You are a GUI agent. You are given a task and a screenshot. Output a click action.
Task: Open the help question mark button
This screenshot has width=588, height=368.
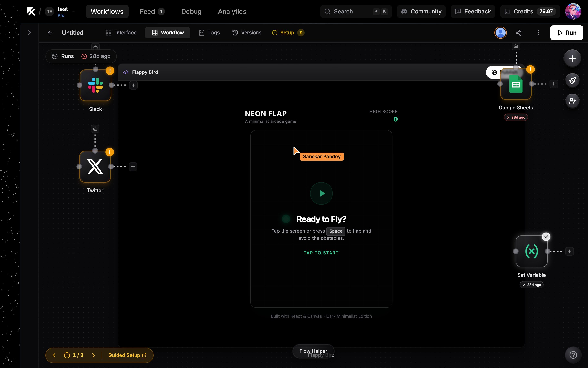click(573, 355)
